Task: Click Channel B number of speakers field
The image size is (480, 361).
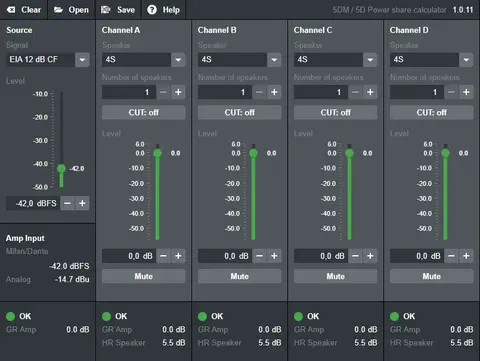Action: tap(225, 92)
